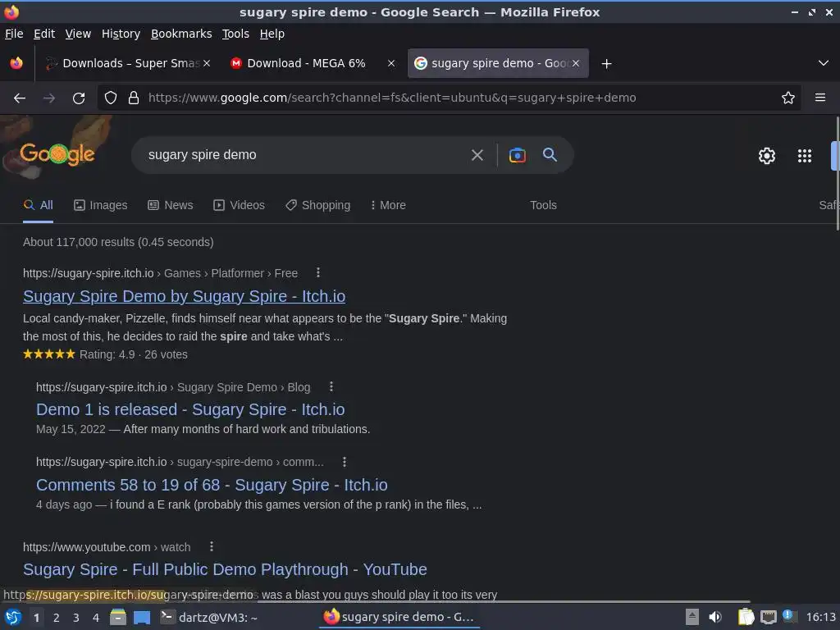The image size is (840, 630).
Task: Close the sugary spire demo tab
Action: pyautogui.click(x=575, y=63)
